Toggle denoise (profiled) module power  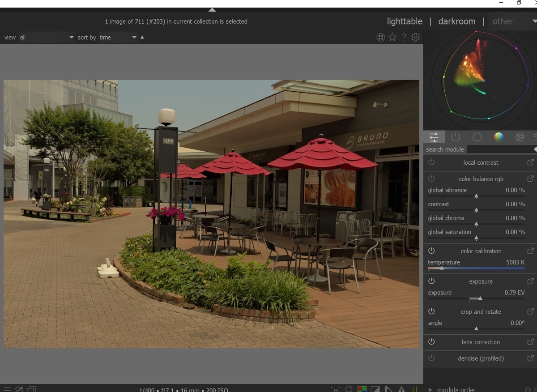coord(431,358)
